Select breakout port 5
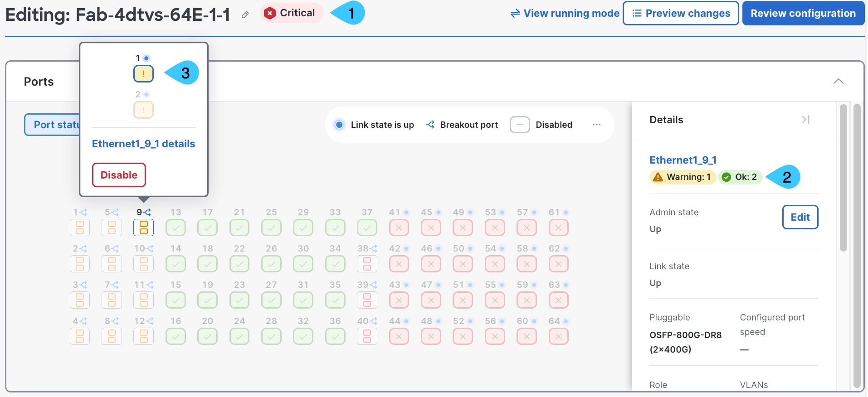 (112, 228)
